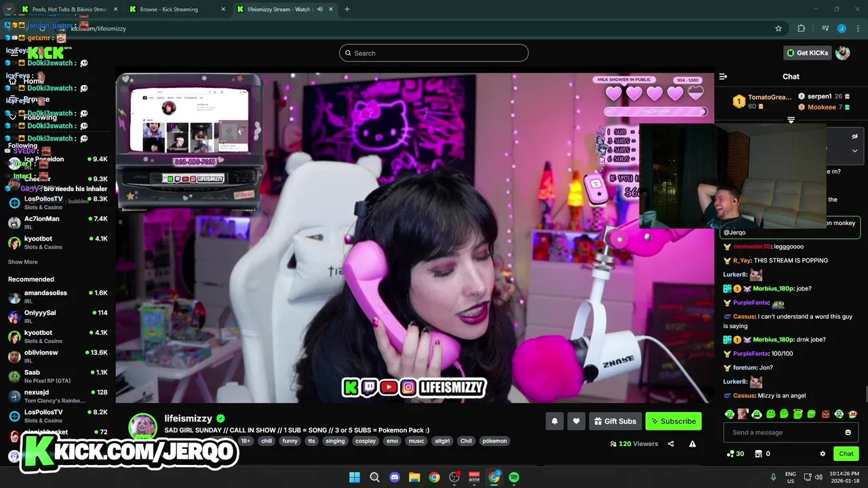Open the volume icon in system tray
The image size is (868, 488).
click(x=820, y=477)
